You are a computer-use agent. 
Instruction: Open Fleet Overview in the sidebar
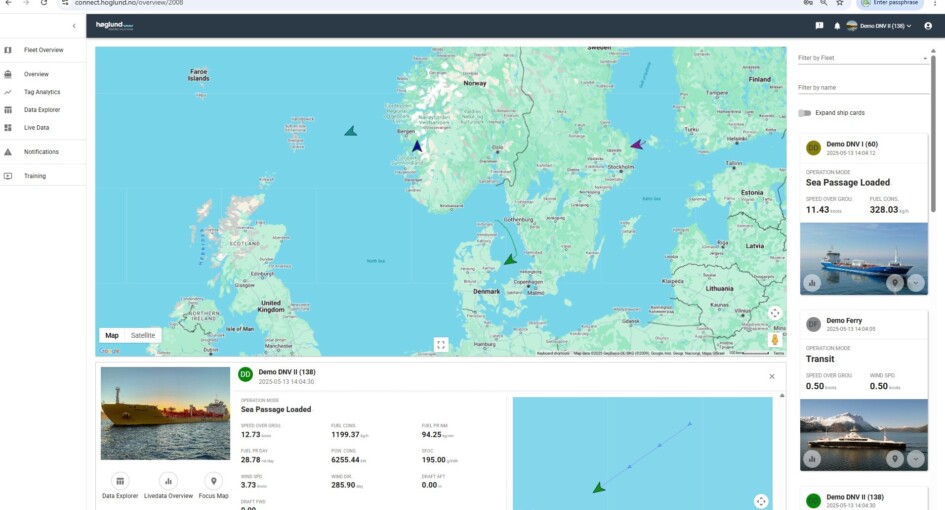pyautogui.click(x=43, y=50)
